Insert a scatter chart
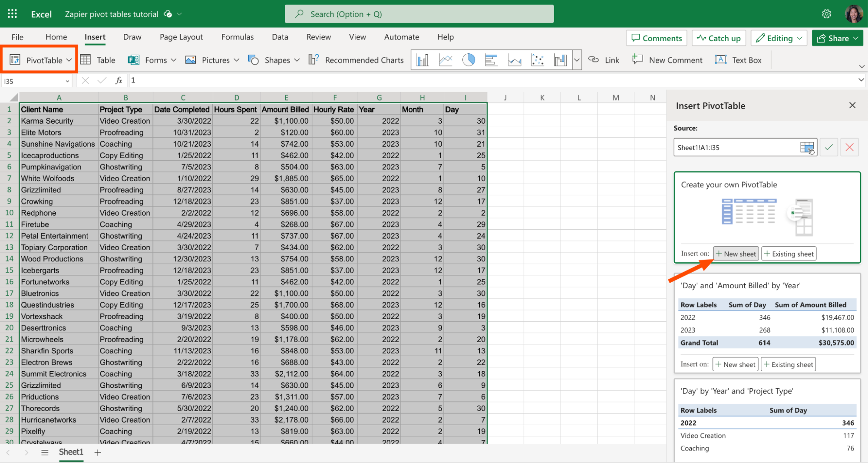Image resolution: width=868 pixels, height=465 pixels. [538, 60]
